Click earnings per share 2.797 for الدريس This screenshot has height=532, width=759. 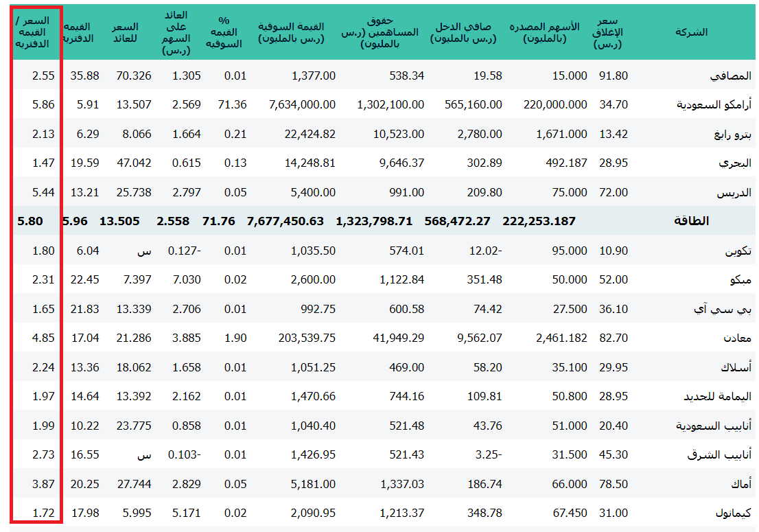coord(187,193)
